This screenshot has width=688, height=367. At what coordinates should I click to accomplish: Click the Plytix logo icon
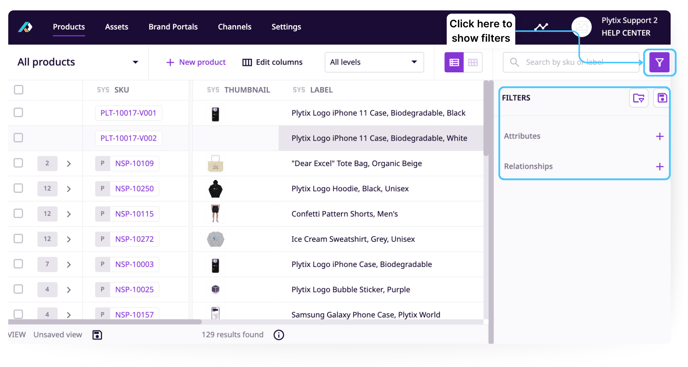25,27
